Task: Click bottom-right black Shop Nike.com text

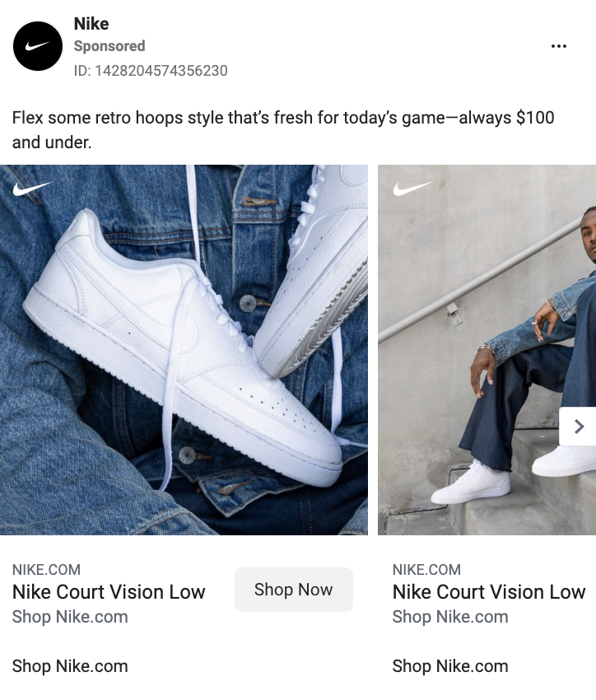Action: [450, 666]
